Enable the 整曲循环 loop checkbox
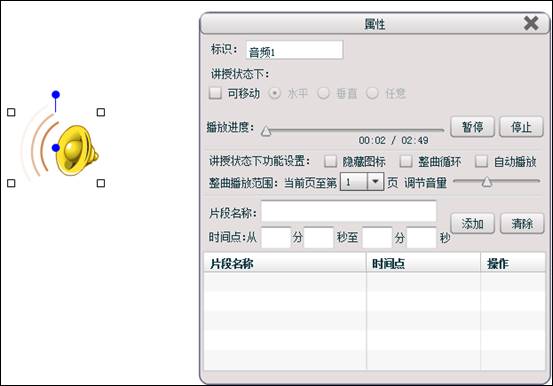 pyautogui.click(x=406, y=162)
